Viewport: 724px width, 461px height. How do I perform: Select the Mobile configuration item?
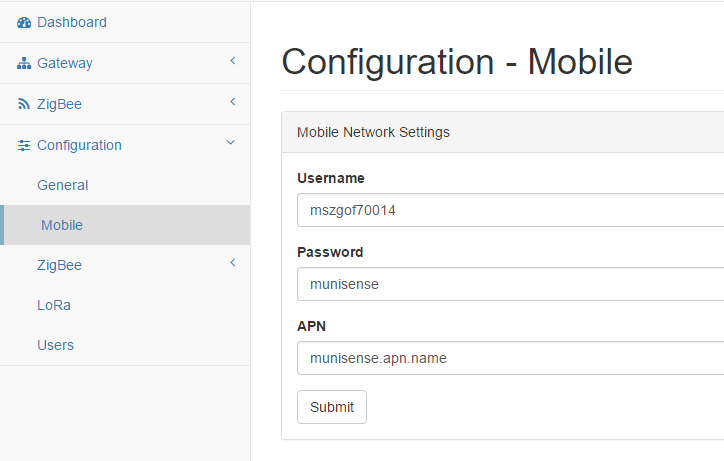coord(62,225)
